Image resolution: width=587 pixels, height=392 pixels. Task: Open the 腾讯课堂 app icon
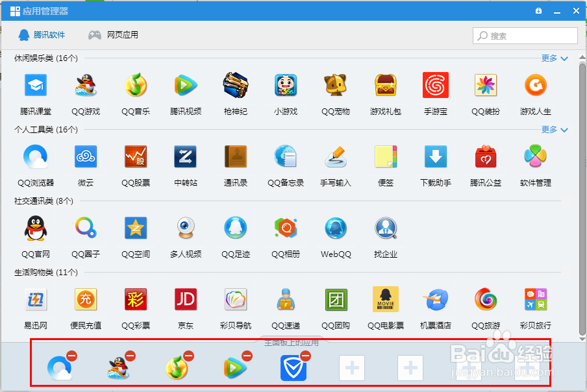[36, 85]
